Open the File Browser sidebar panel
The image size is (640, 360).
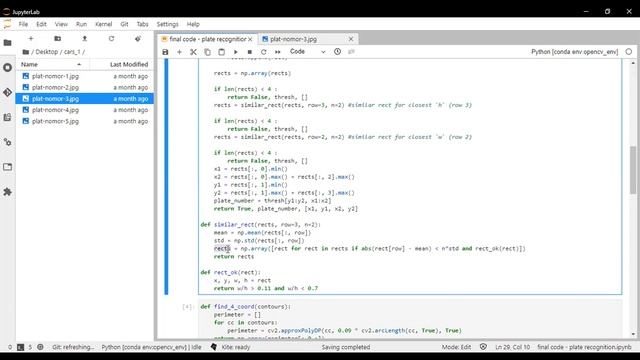tap(7, 42)
